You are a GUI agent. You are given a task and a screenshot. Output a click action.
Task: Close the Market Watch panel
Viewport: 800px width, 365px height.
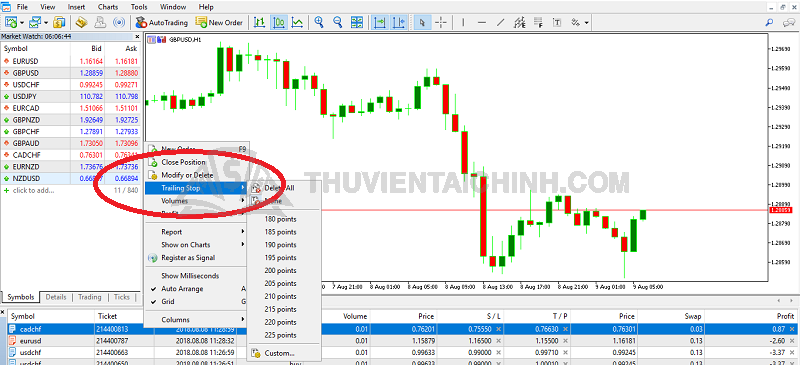pos(137,37)
